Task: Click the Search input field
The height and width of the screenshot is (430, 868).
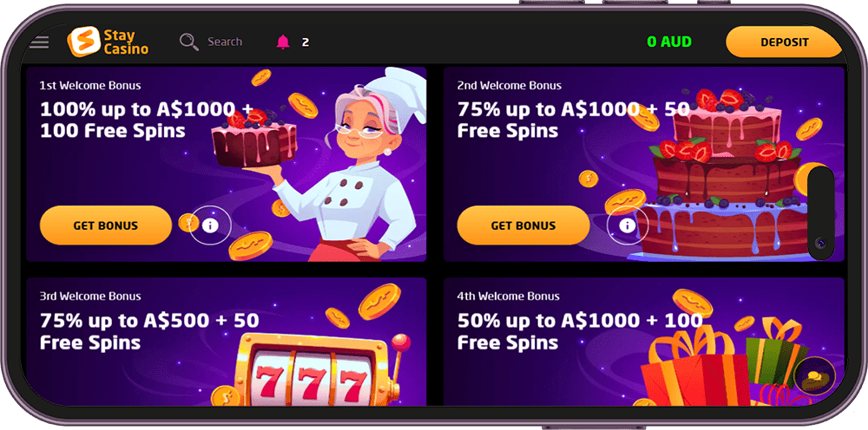Action: pos(225,42)
